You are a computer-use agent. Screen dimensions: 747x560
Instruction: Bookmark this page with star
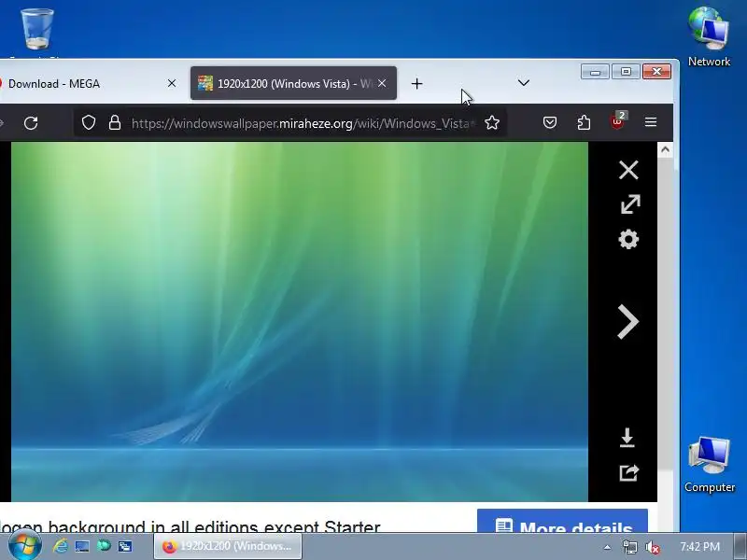coord(492,123)
